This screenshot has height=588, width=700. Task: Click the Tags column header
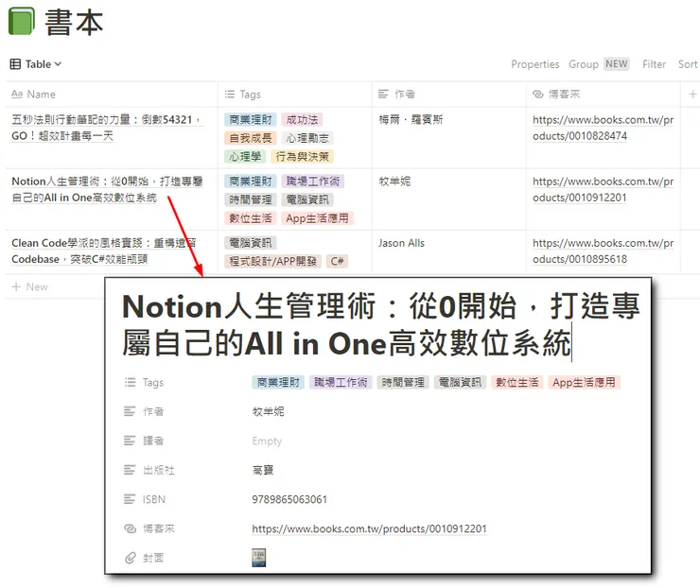tap(295, 95)
